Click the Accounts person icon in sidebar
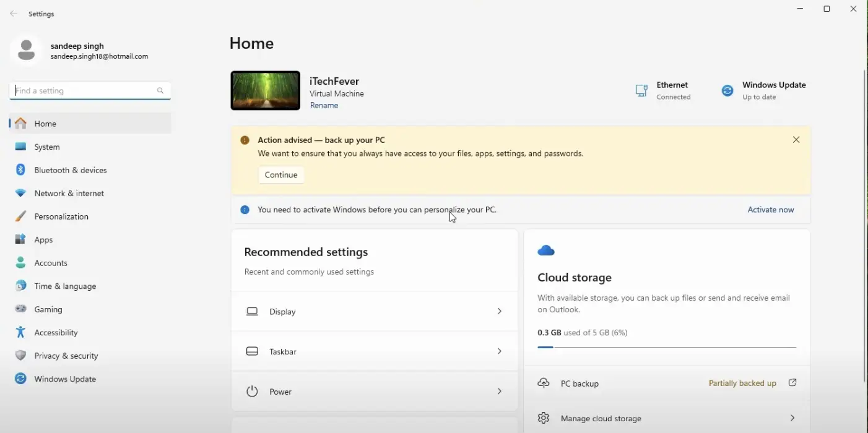 [x=20, y=263]
